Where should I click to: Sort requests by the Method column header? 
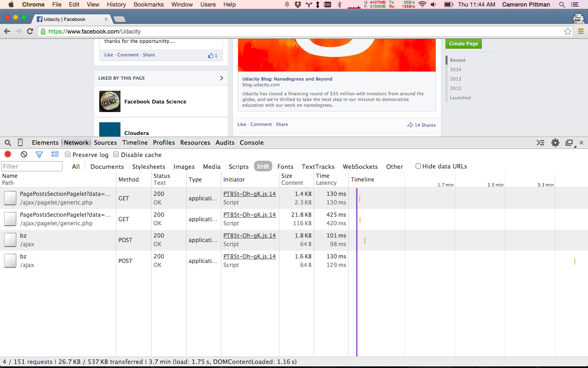tap(134, 180)
